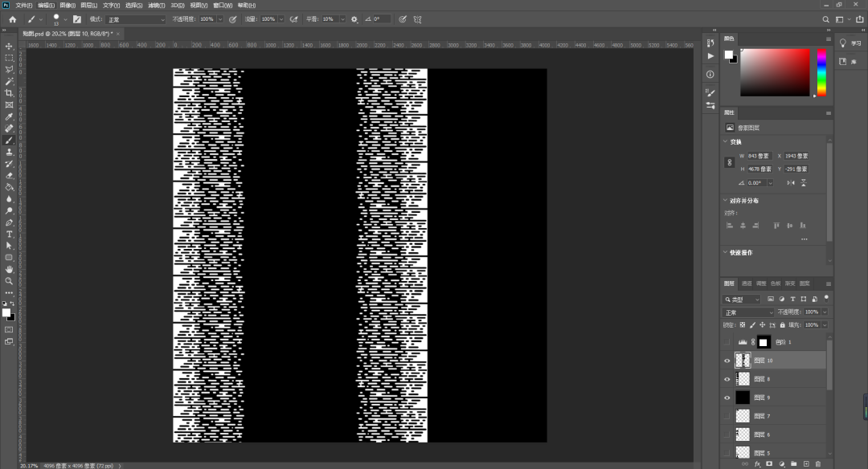Viewport: 868px width, 469px height.
Task: Select the Hand tool
Action: [x=9, y=269]
